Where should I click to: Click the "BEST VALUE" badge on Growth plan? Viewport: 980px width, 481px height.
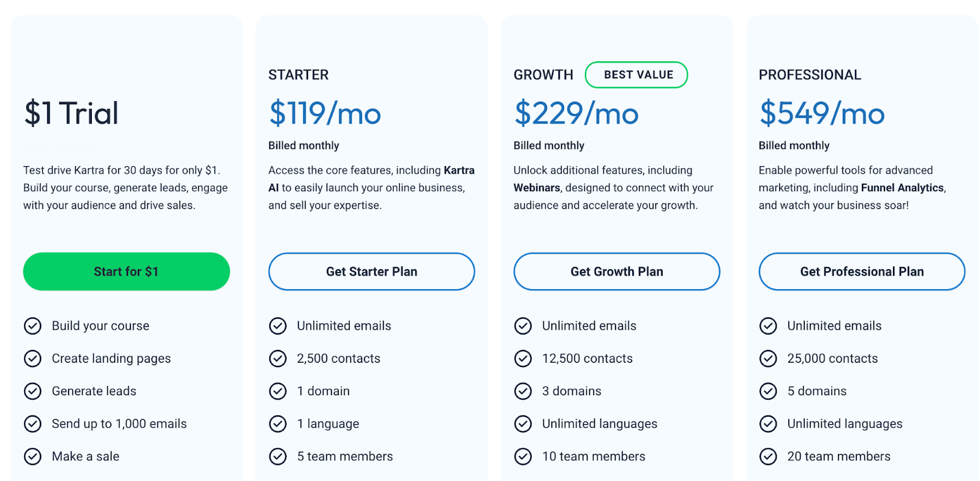coord(636,74)
